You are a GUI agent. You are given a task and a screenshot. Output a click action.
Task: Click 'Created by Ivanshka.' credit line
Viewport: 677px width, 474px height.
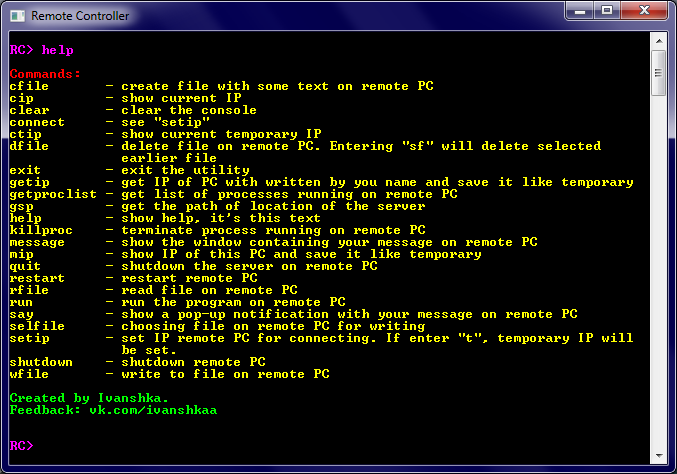tap(89, 398)
